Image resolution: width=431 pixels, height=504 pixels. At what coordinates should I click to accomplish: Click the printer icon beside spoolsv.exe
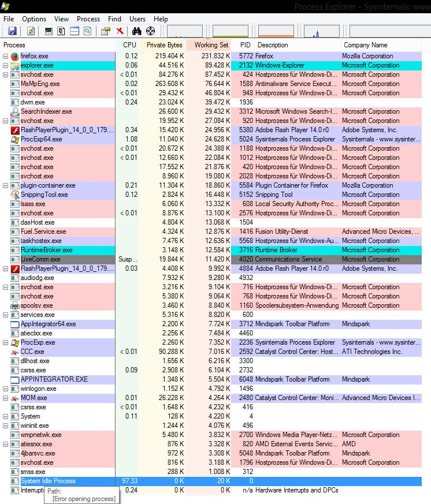(15, 305)
